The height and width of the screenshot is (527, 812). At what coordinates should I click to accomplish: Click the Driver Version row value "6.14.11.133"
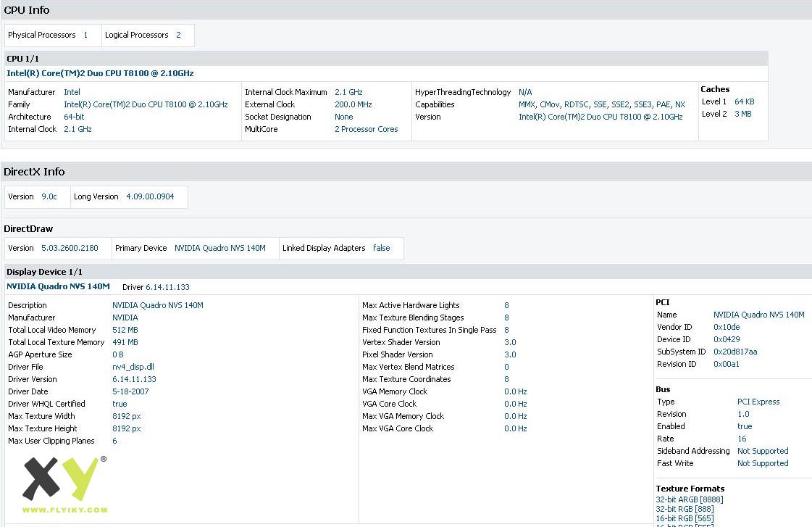pos(134,379)
